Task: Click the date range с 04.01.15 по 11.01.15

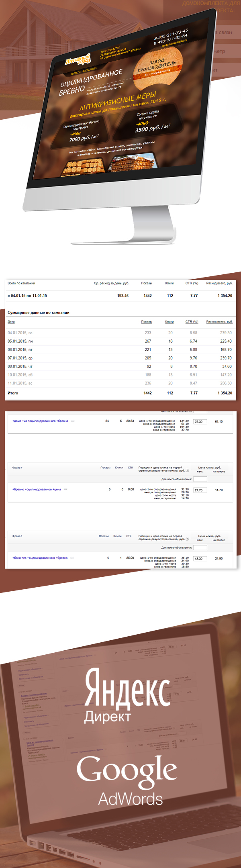Action: coord(27,296)
